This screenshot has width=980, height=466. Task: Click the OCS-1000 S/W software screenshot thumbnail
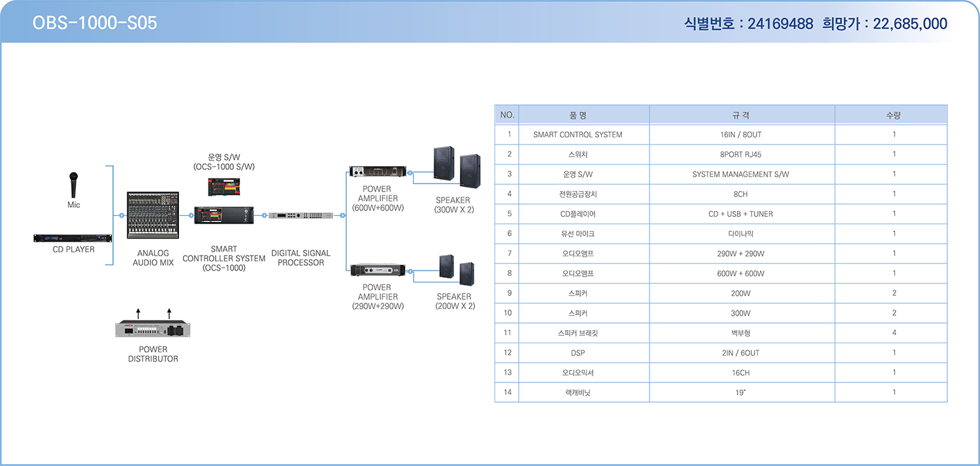click(224, 187)
